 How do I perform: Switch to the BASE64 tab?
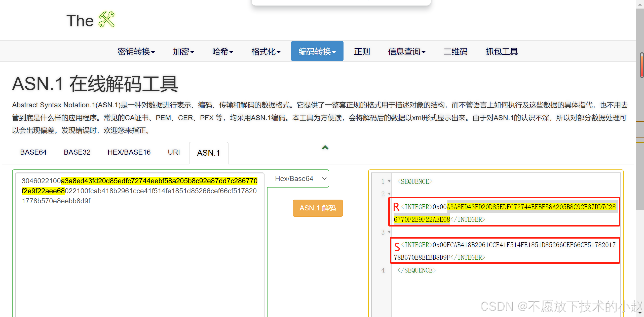click(33, 152)
